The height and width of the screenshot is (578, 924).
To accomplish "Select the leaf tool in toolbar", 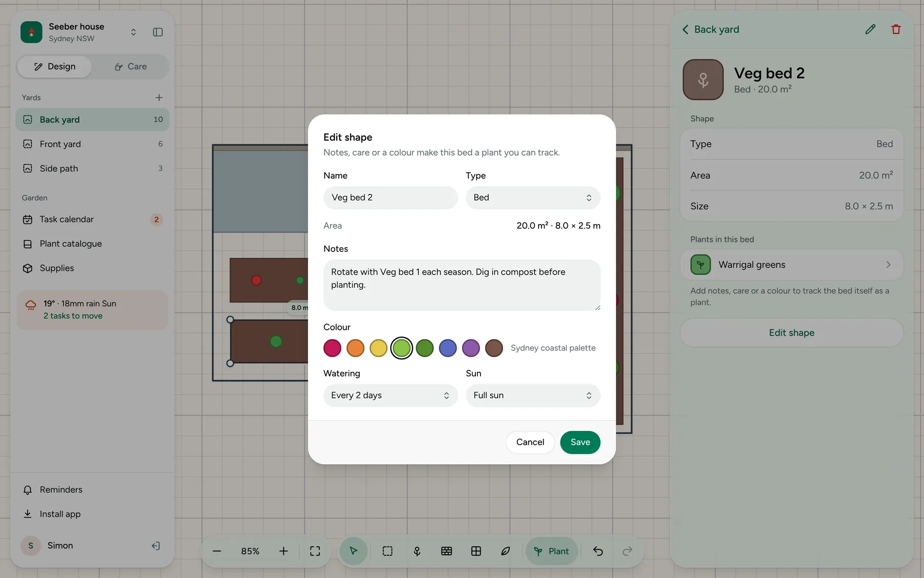I will click(x=506, y=551).
